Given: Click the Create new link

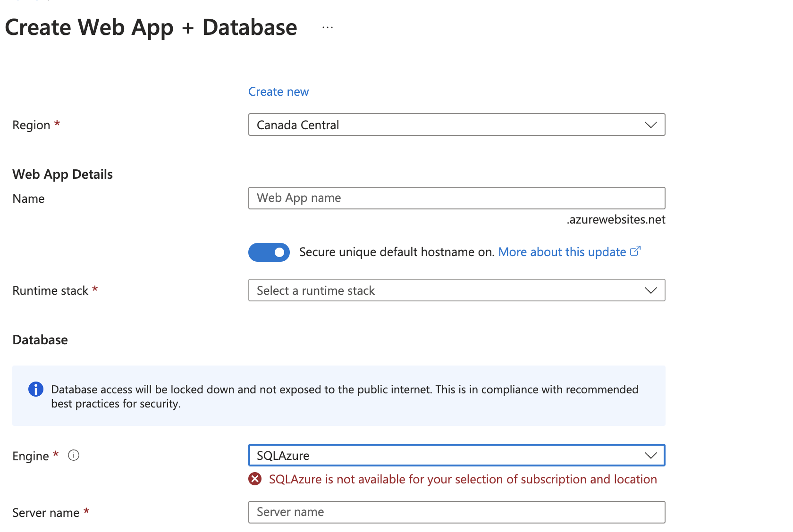Looking at the screenshot, I should [278, 91].
